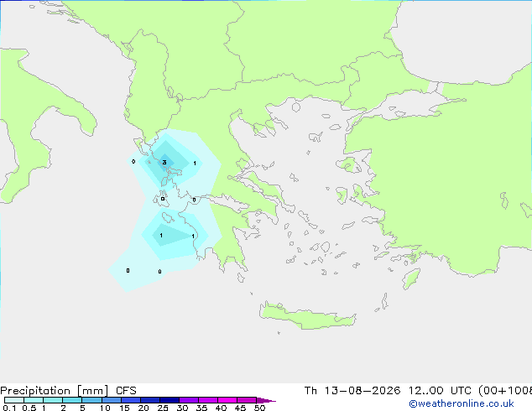Click the 35–40 mm legend swatch

(x=208, y=400)
